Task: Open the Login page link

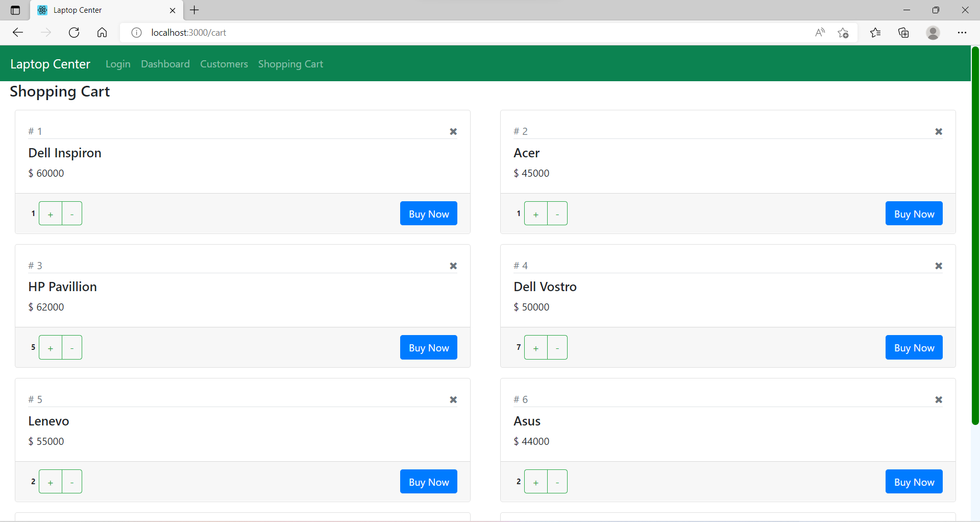Action: [x=117, y=64]
